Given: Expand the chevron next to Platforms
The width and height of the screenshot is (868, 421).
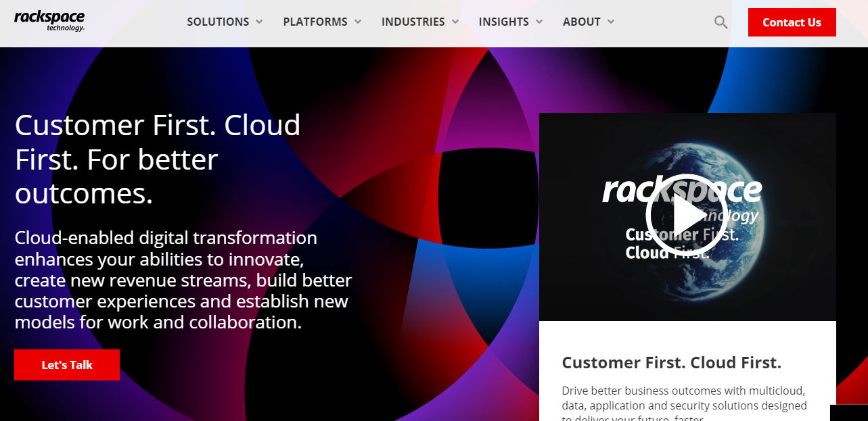Looking at the screenshot, I should [x=357, y=22].
